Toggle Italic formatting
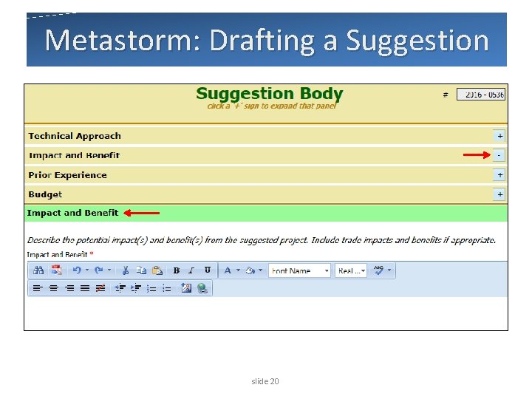Viewport: 532px width, 399px height. tap(191, 270)
